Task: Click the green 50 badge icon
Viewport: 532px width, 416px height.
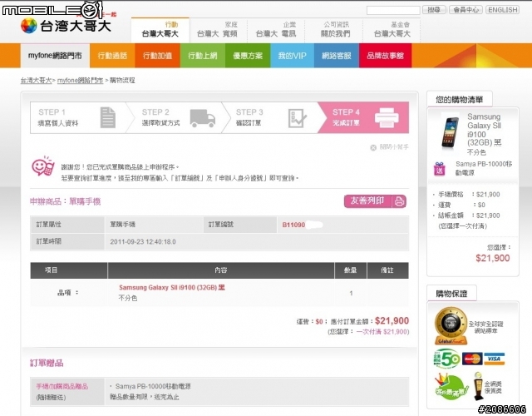Action: click(446, 359)
